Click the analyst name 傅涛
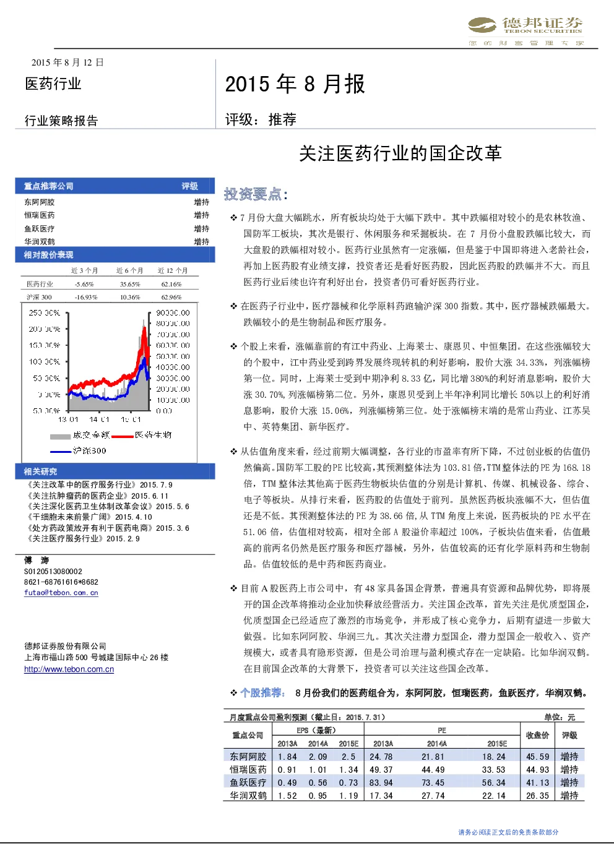Screen dimensions: 614x868 coord(37,560)
